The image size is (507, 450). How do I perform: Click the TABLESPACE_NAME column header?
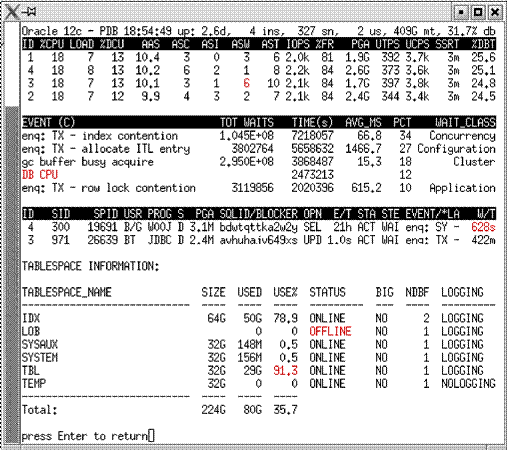67,292
